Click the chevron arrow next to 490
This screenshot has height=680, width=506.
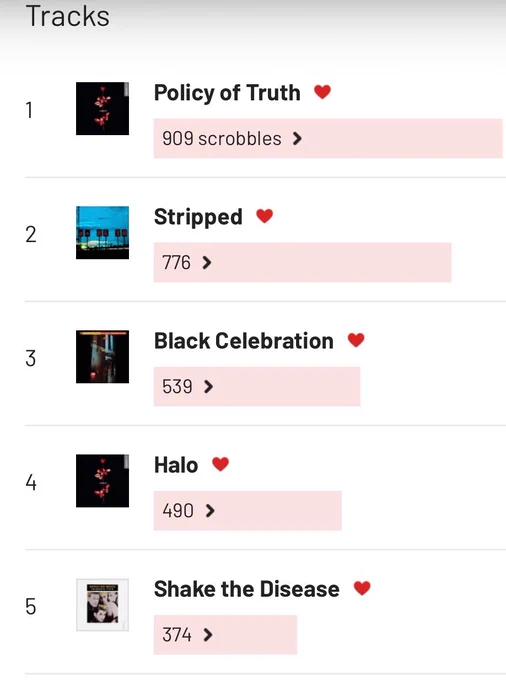point(210,511)
